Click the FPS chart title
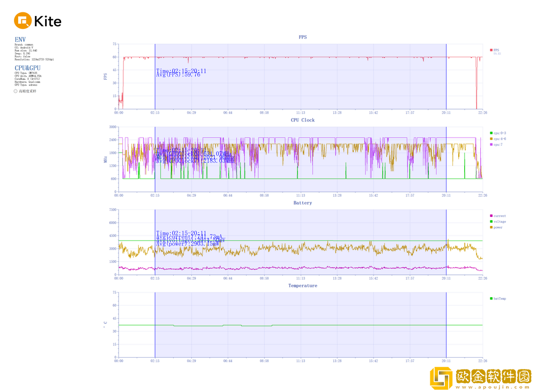 (303, 37)
